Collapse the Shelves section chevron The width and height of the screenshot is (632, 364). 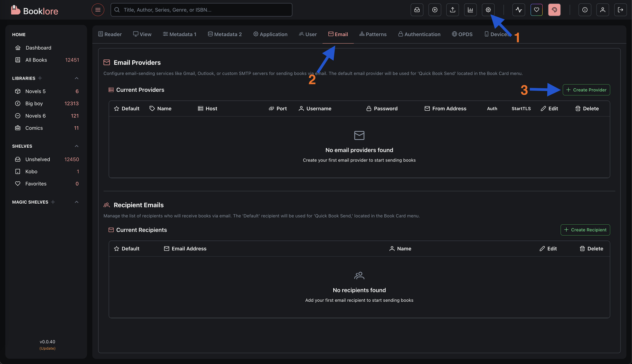pyautogui.click(x=77, y=146)
